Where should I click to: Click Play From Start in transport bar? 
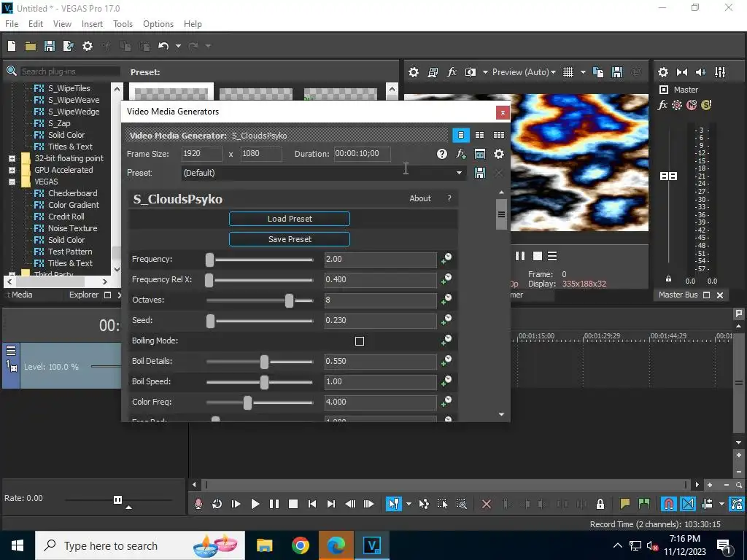point(236,504)
